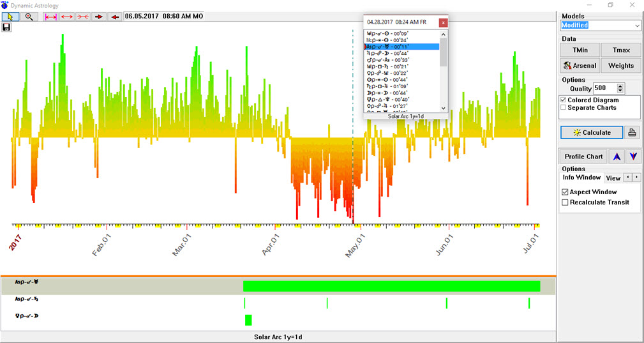Select the yellow arrow pointer tool
644x343 pixels.
coord(11,16)
